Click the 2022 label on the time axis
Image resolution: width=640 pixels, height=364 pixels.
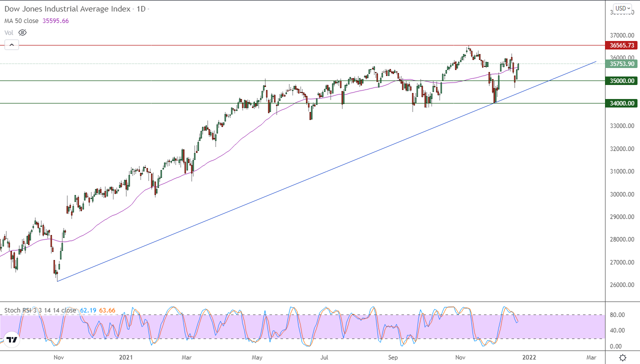[x=529, y=357]
